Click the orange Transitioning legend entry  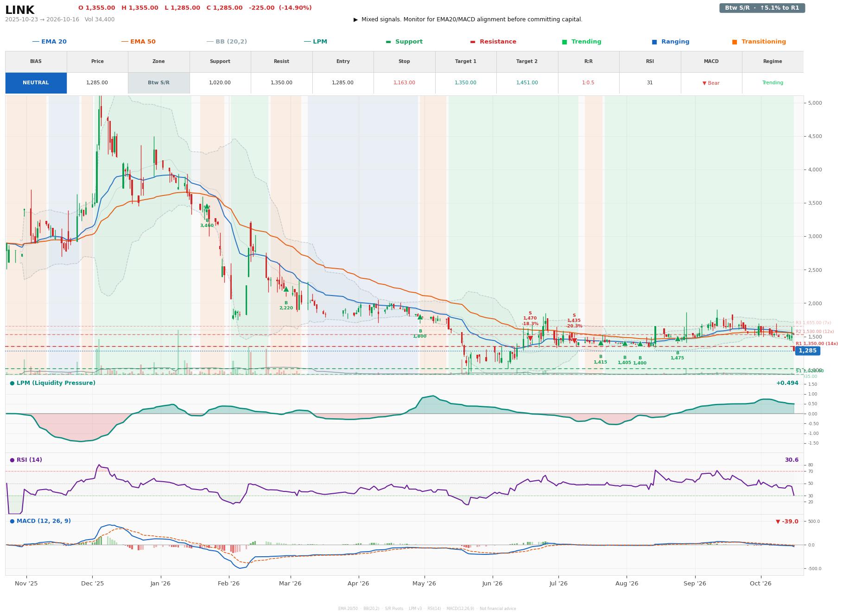[x=759, y=42]
